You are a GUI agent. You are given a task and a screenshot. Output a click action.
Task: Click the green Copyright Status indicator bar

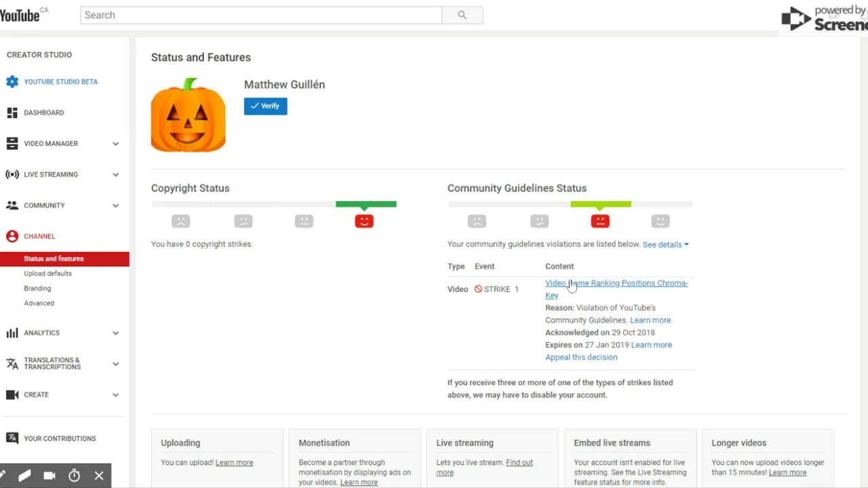366,204
